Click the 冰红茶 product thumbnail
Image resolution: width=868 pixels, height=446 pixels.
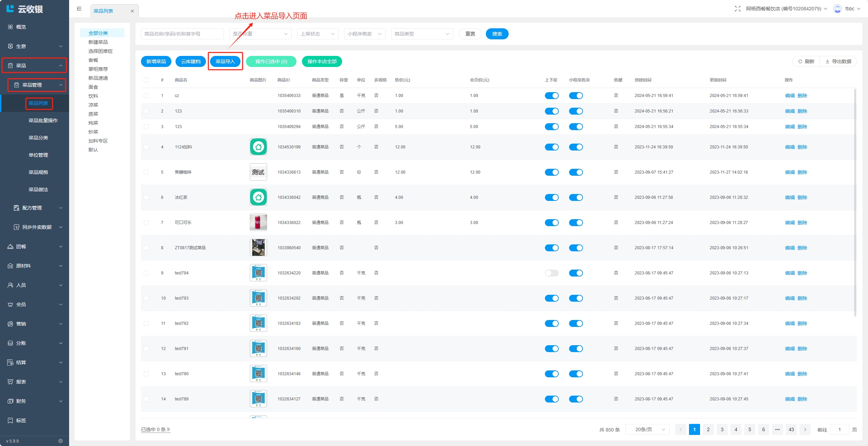[x=258, y=197]
